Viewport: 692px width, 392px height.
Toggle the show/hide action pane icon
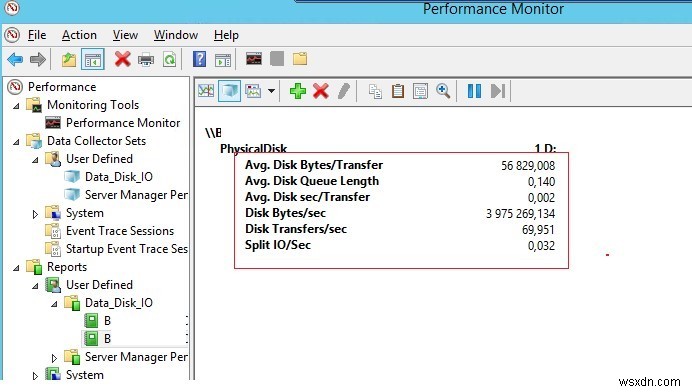223,59
